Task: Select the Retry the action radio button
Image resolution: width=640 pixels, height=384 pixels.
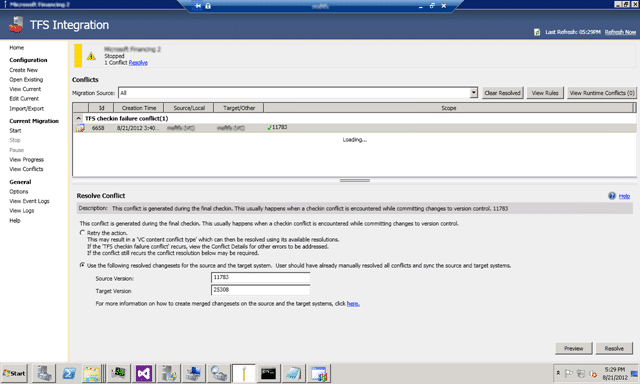Action: pos(82,233)
